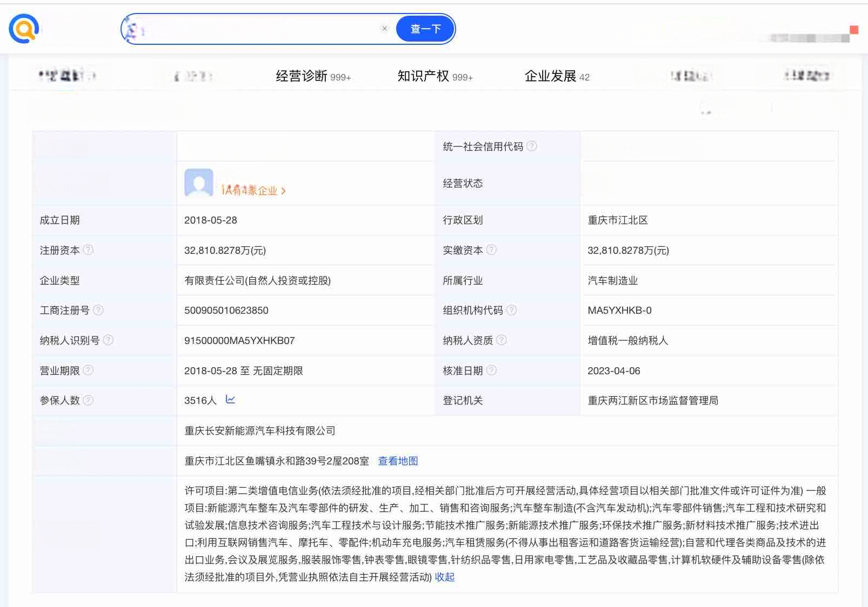Select approval date 2023-04-06
Image resolution: width=868 pixels, height=607 pixels.
click(614, 371)
